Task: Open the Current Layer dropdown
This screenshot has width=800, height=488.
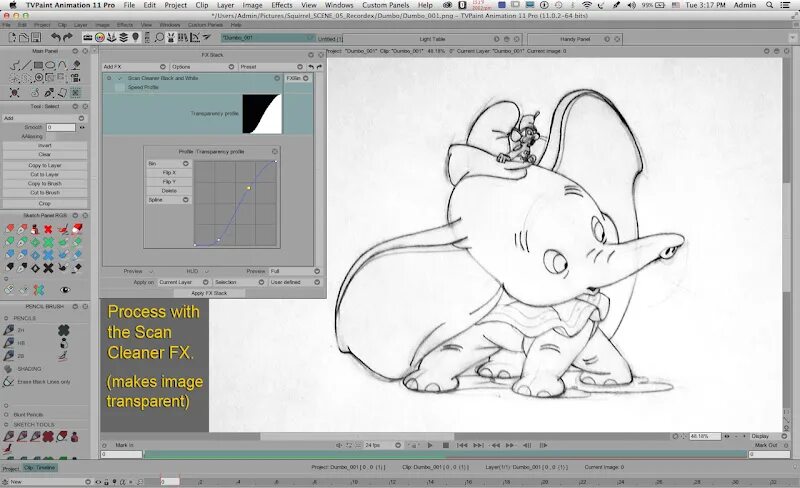Action: click(183, 282)
